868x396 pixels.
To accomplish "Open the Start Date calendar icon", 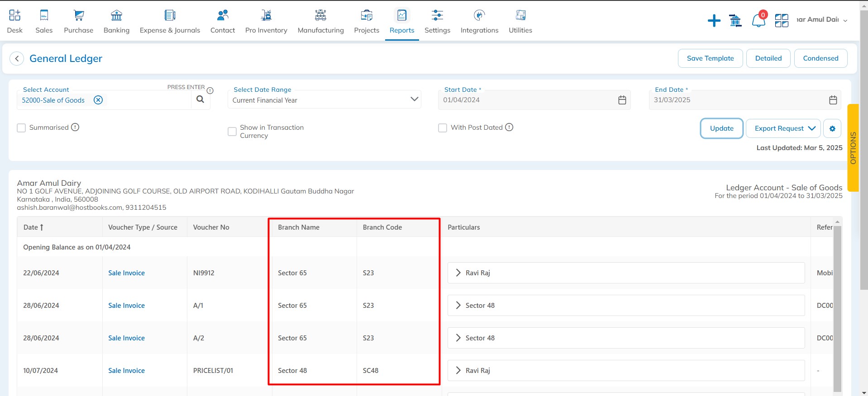I will pos(622,100).
